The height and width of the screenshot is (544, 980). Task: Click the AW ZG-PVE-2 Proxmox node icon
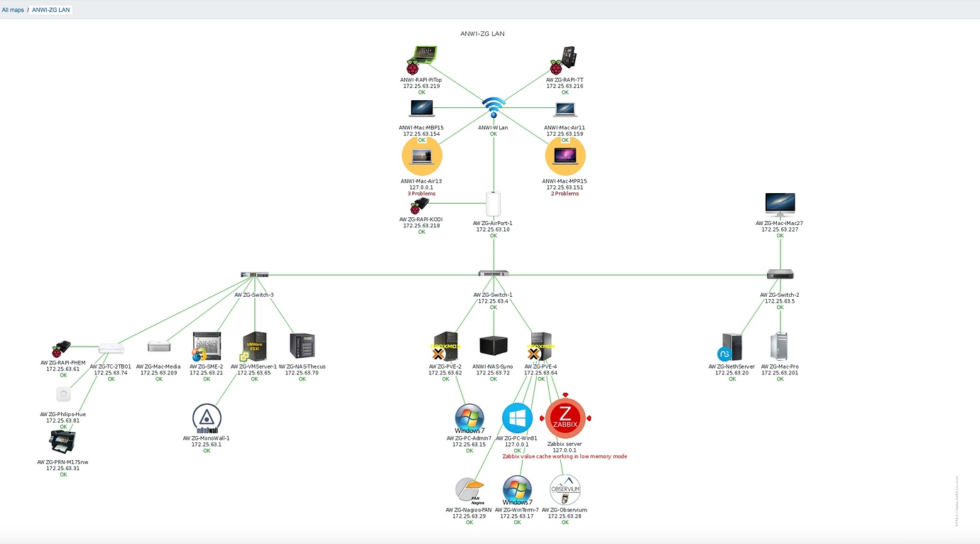[445, 346]
